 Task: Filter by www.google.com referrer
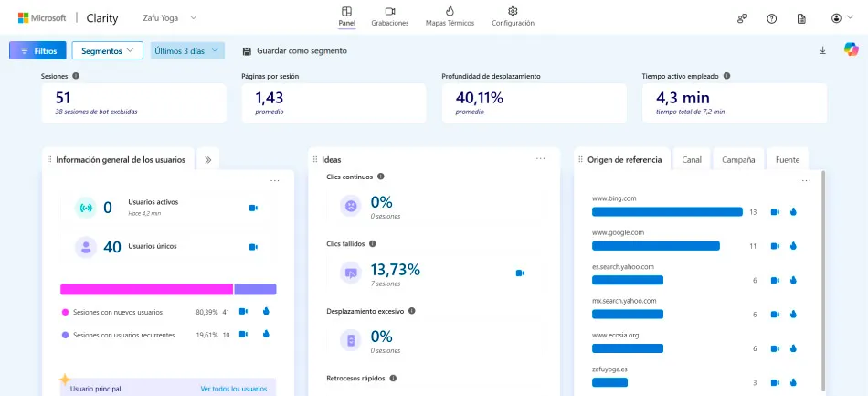[793, 246]
